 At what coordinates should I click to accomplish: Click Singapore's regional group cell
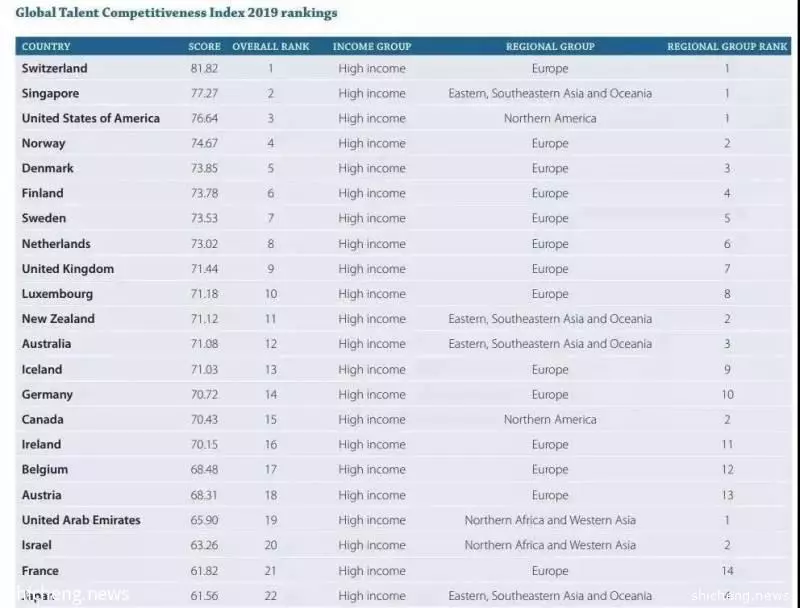(550, 93)
